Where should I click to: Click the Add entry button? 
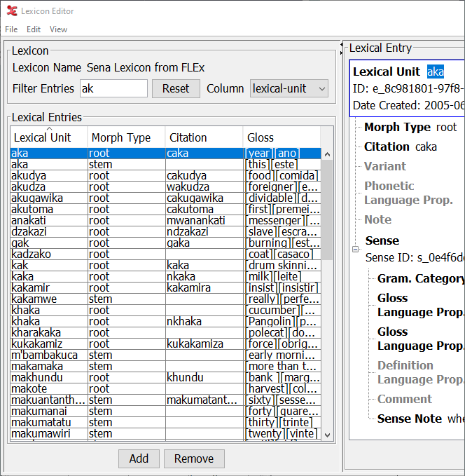[139, 458]
